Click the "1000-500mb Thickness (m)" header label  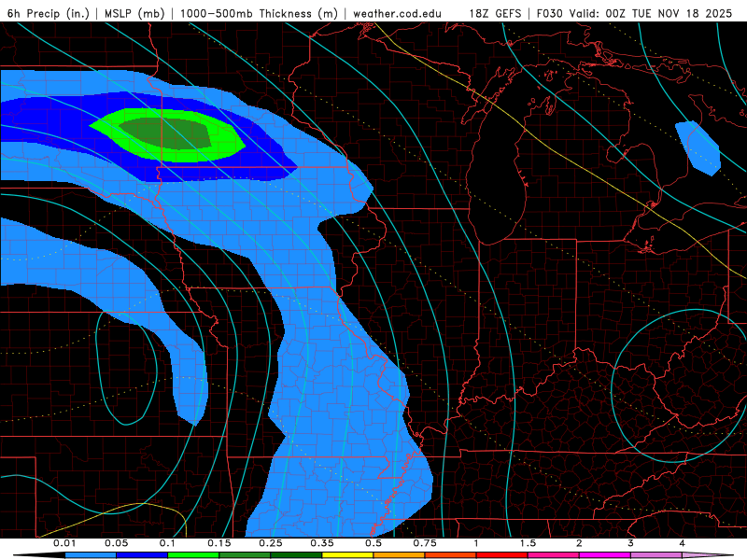[261, 13]
